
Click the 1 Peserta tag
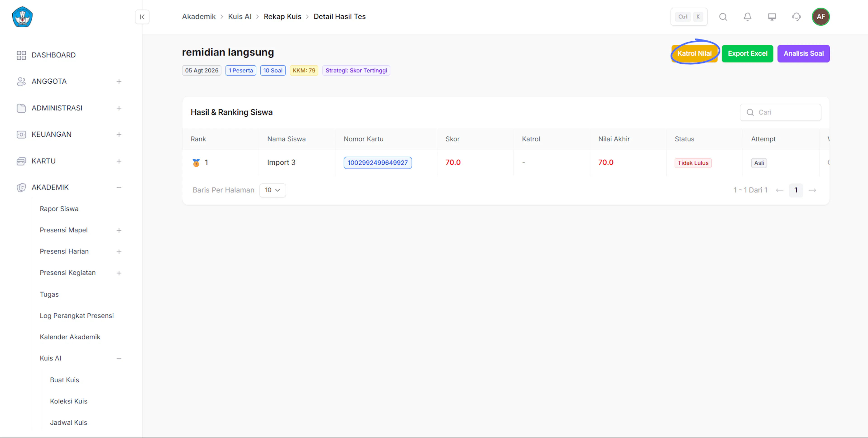[x=241, y=71]
